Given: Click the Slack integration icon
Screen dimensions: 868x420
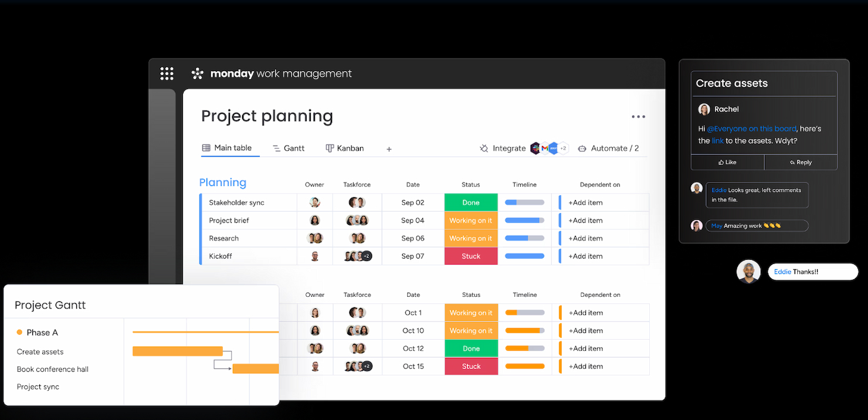Looking at the screenshot, I should click(535, 148).
